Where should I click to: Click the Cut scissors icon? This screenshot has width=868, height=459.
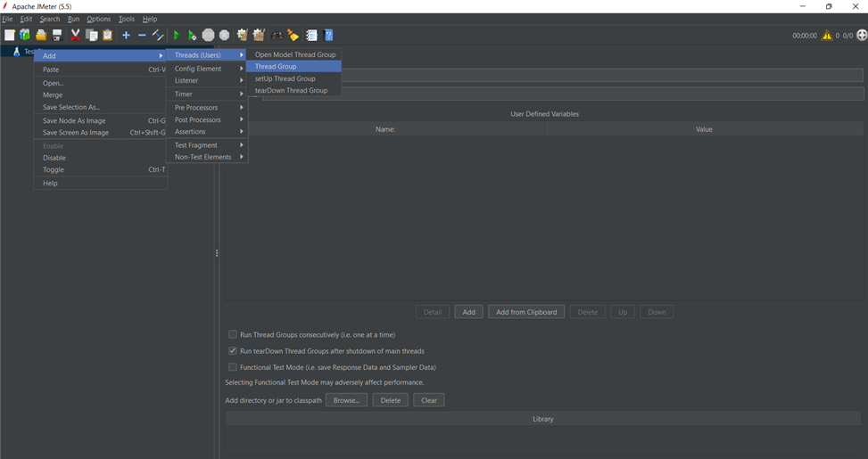tap(75, 36)
